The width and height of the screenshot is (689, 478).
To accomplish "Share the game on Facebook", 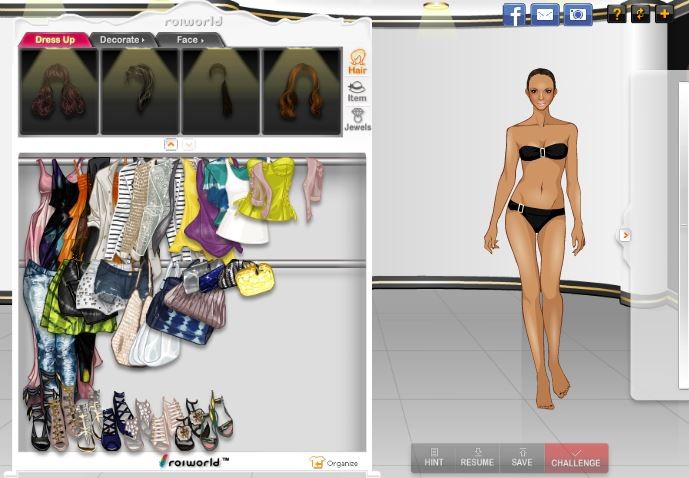I will click(x=514, y=14).
